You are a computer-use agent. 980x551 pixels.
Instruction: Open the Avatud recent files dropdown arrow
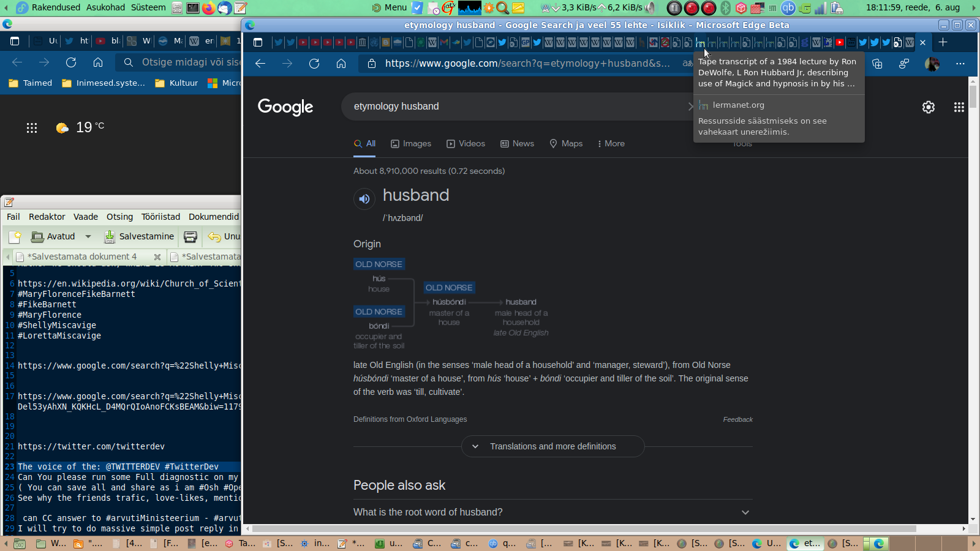coord(88,237)
